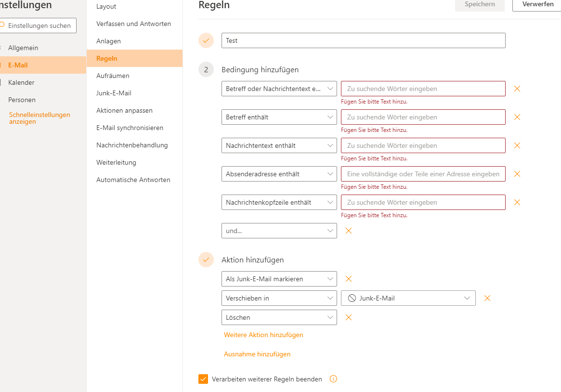Screen dimensions: 561x392
Task: Click the checkmark icon beside 'Aktion hinzufügen'
Action: coord(206,260)
